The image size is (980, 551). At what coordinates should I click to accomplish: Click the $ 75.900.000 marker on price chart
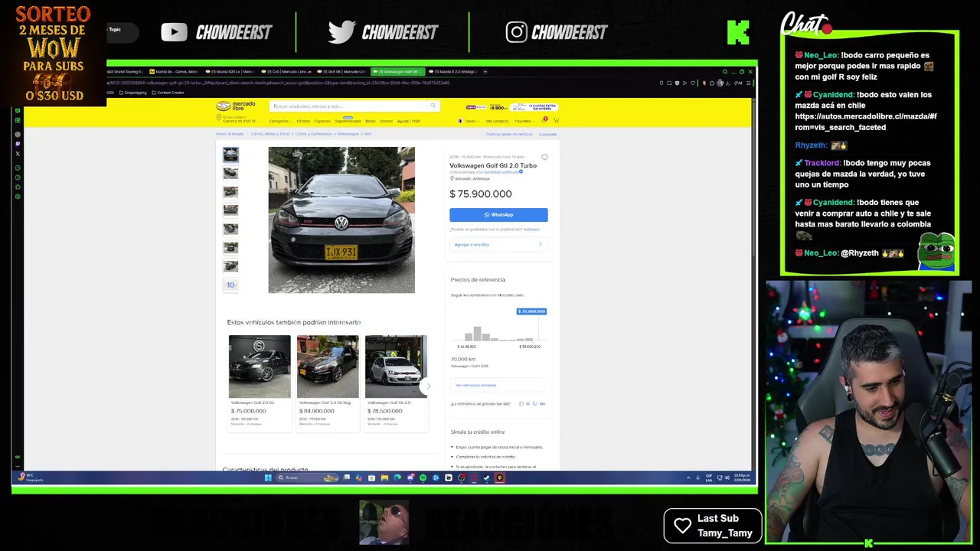point(531,311)
